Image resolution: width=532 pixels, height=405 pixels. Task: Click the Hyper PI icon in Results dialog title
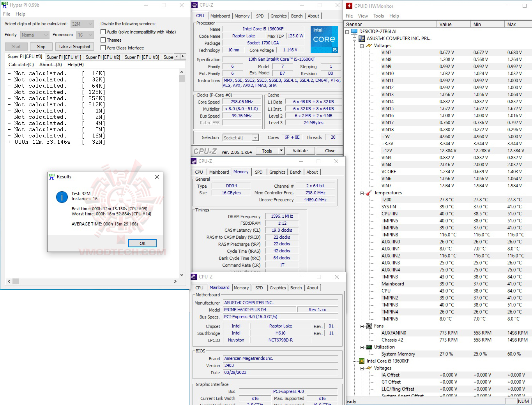click(52, 177)
